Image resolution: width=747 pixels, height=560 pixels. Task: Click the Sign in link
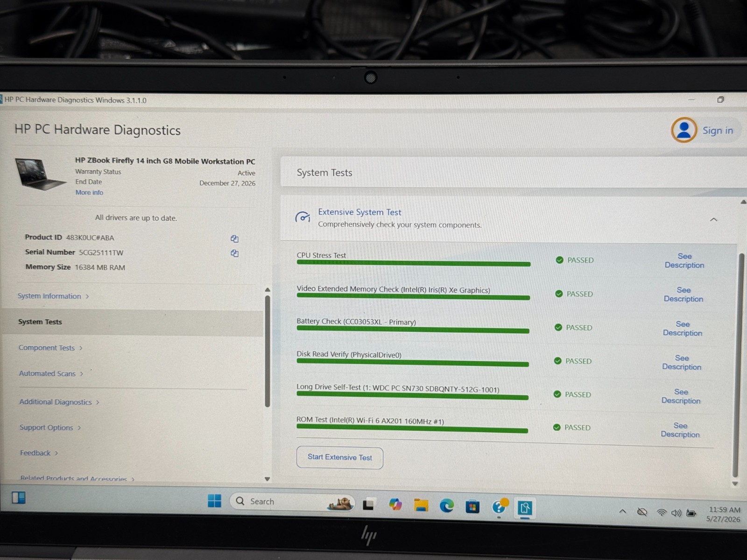pyautogui.click(x=718, y=131)
